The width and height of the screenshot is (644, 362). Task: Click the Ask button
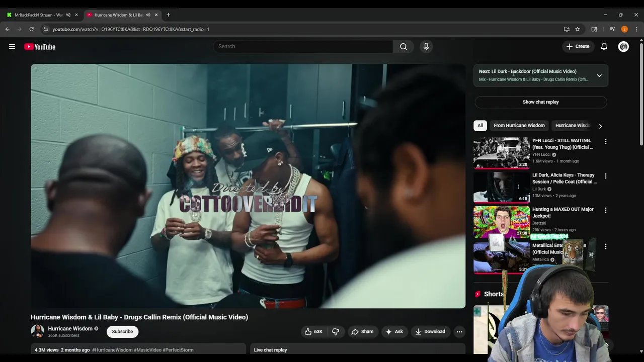click(x=394, y=332)
